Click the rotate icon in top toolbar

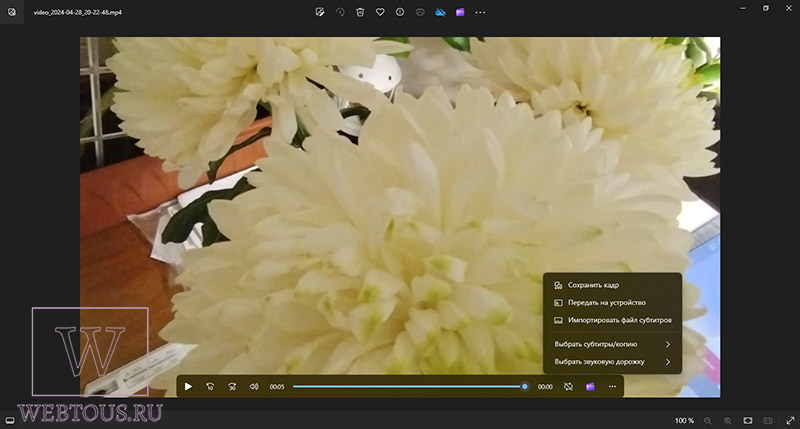click(x=340, y=12)
